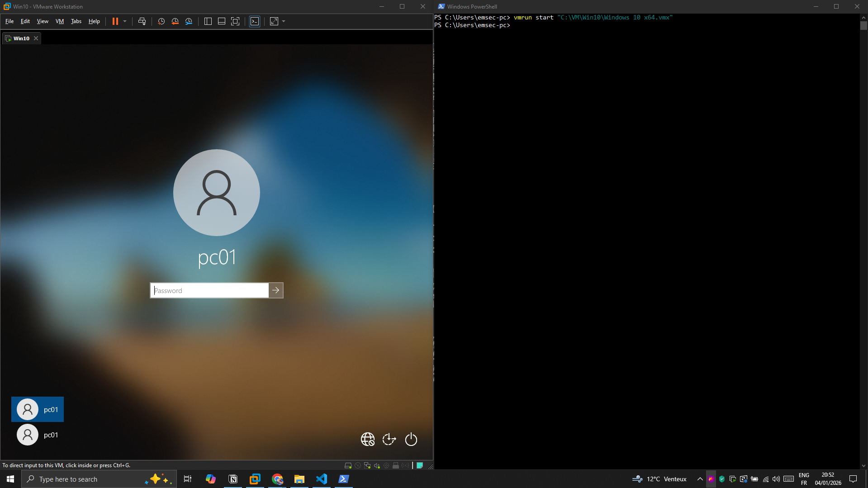Click the network icon on login screen

pos(367,439)
